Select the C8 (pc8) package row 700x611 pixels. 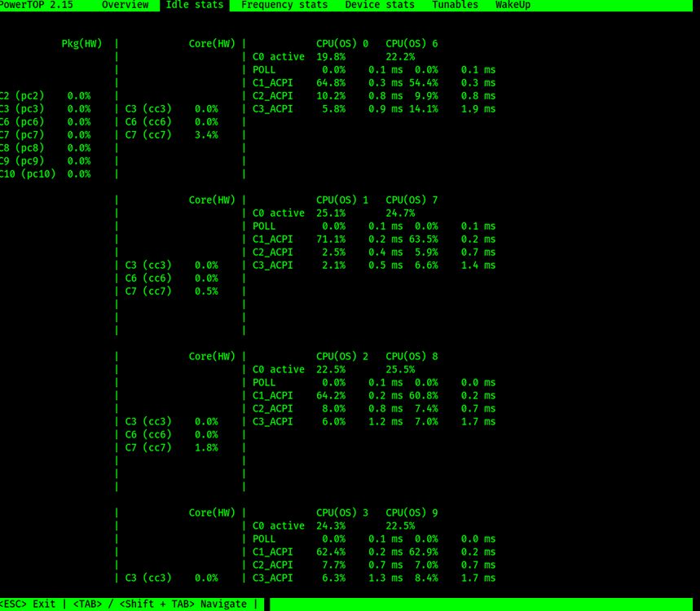45,147
